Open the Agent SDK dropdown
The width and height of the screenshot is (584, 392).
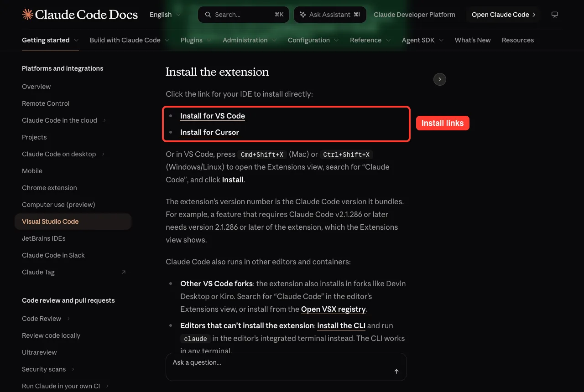423,40
